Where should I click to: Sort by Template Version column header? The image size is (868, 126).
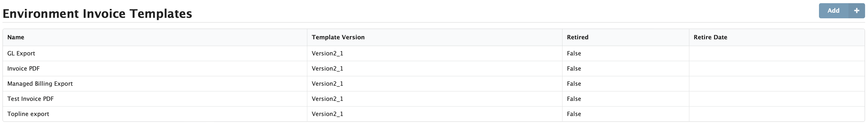pos(338,37)
